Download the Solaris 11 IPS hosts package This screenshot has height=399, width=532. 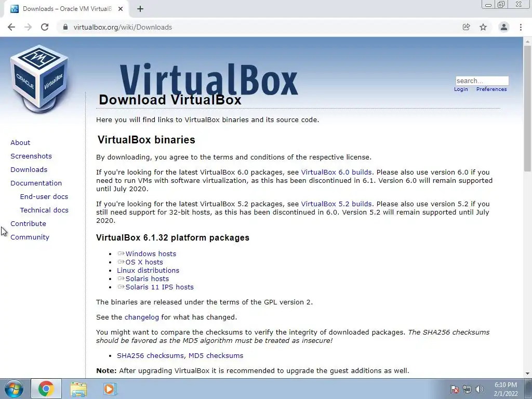[x=159, y=287]
